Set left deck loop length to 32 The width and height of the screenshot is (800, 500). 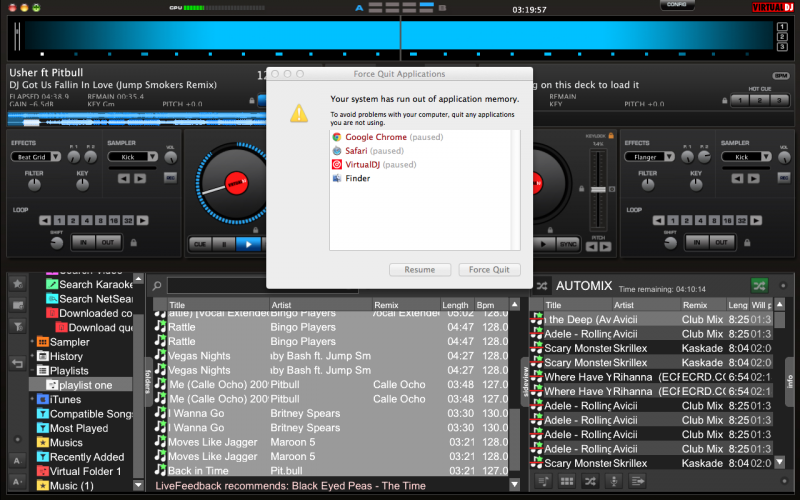[128, 220]
